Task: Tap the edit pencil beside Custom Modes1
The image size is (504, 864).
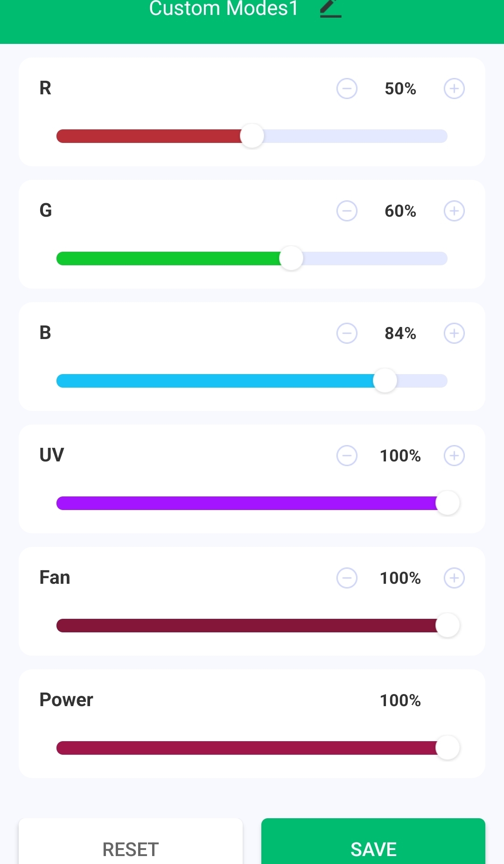Action: pos(330,8)
